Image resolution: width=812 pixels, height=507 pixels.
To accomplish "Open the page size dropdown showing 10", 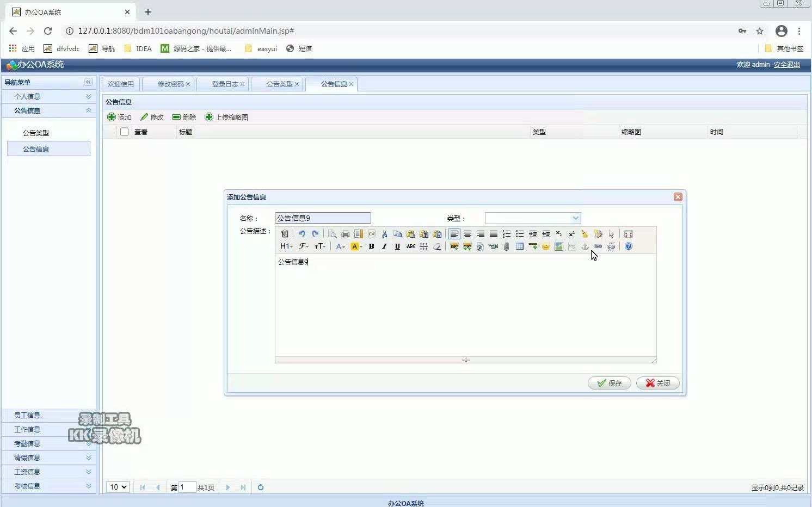I will [118, 487].
